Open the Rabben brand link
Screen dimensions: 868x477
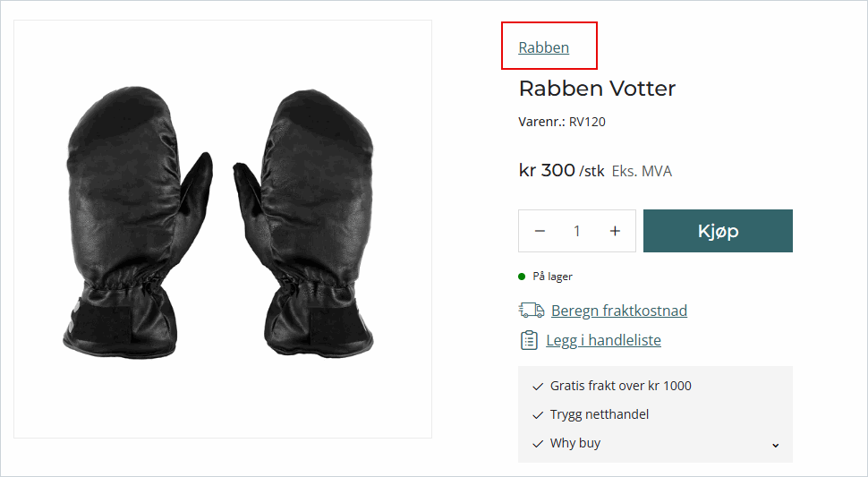[544, 47]
